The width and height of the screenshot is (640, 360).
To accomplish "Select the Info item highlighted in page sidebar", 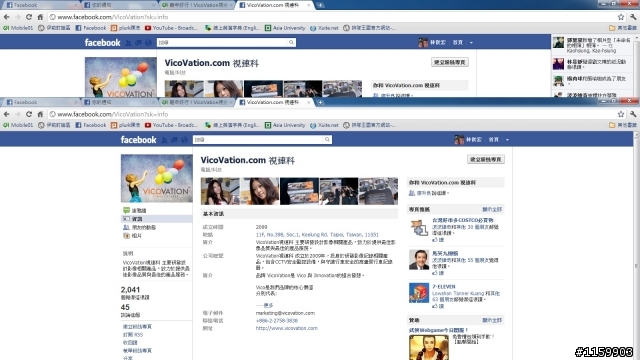I will (x=156, y=219).
